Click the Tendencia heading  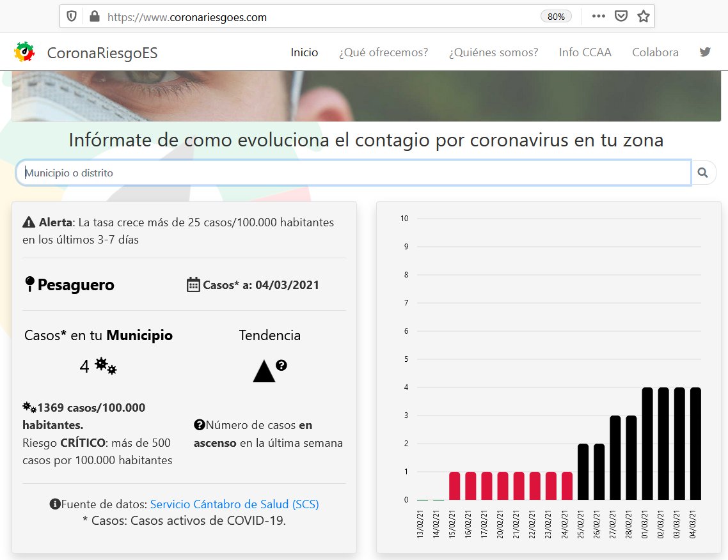pyautogui.click(x=270, y=336)
